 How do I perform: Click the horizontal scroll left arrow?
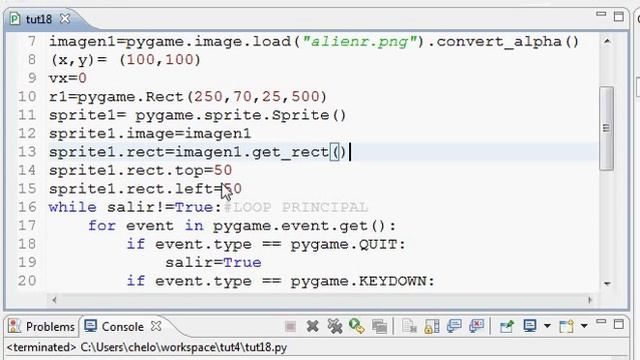(x=55, y=300)
